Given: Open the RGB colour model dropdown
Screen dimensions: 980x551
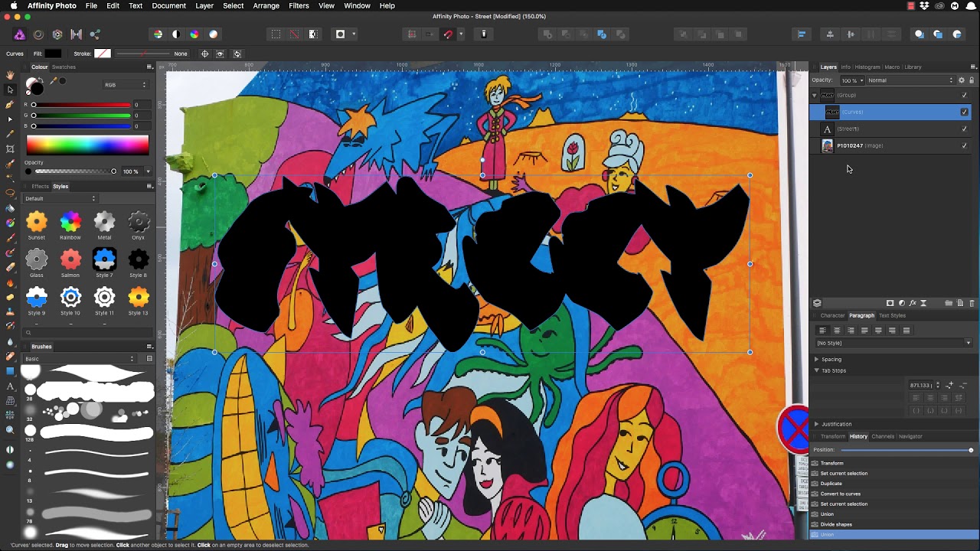Looking at the screenshot, I should click(126, 85).
